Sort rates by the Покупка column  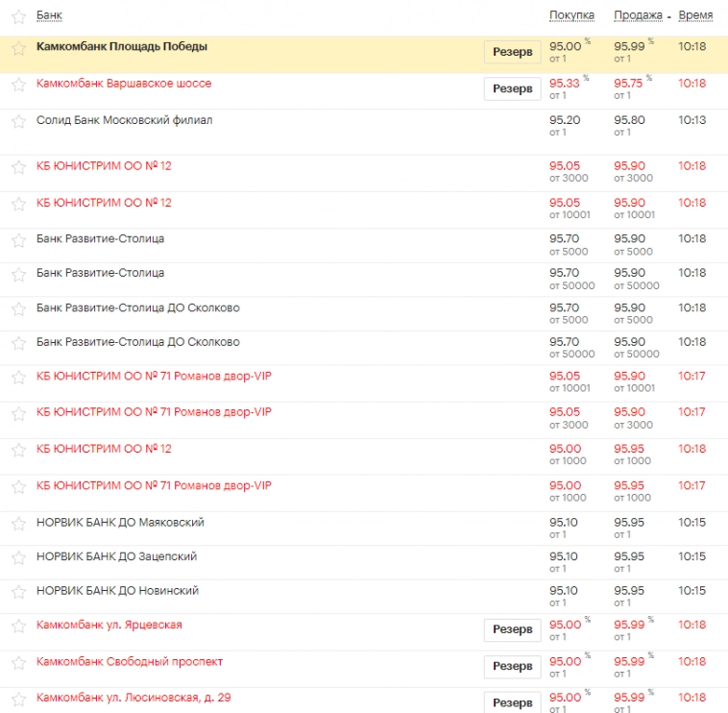click(x=571, y=15)
